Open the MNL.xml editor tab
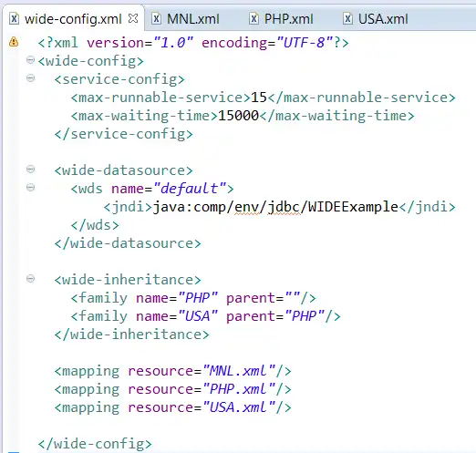Image resolution: width=476 pixels, height=453 pixels. coord(192,19)
